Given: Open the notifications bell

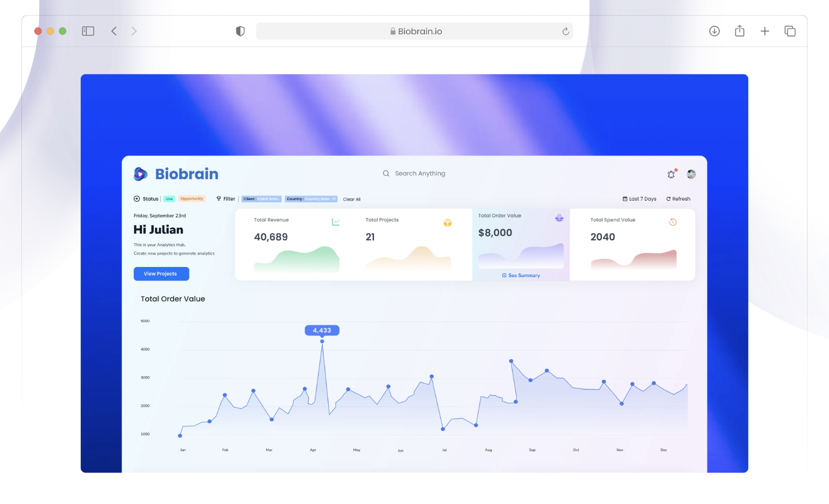Looking at the screenshot, I should click(x=671, y=174).
